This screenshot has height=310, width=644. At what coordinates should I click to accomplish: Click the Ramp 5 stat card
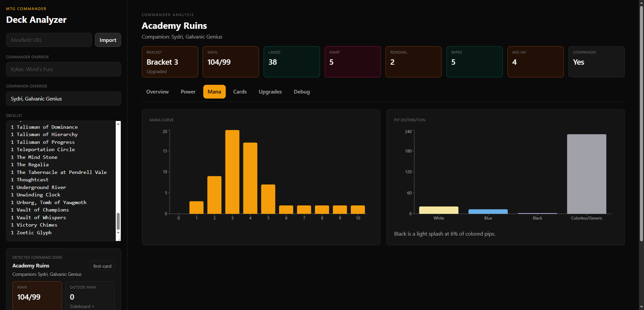(353, 62)
